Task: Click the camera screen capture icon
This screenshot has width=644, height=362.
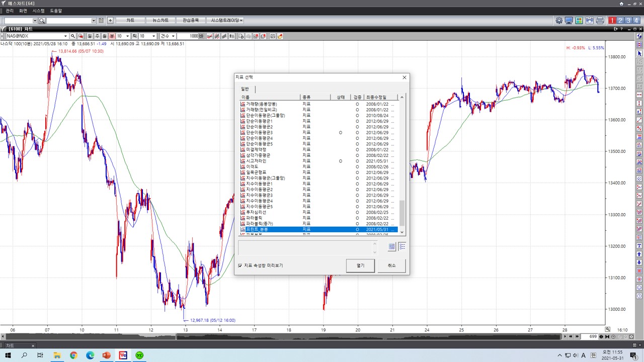Action: tap(589, 21)
